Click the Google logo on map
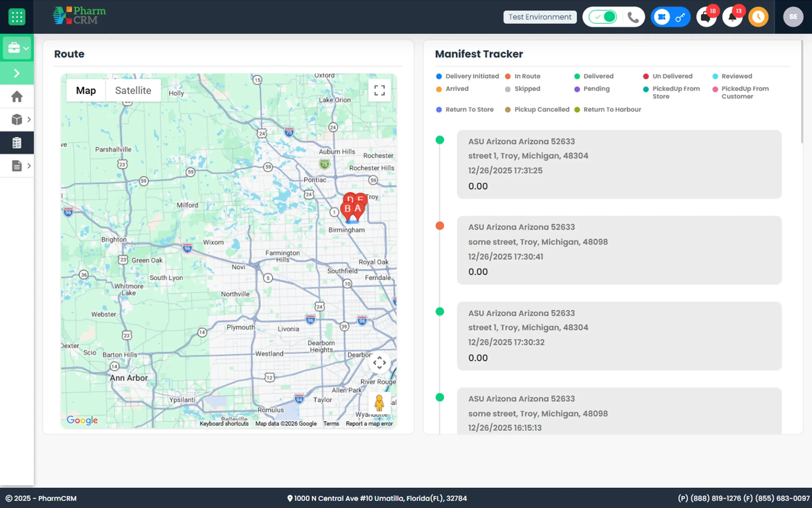812x508 pixels. [x=82, y=420]
